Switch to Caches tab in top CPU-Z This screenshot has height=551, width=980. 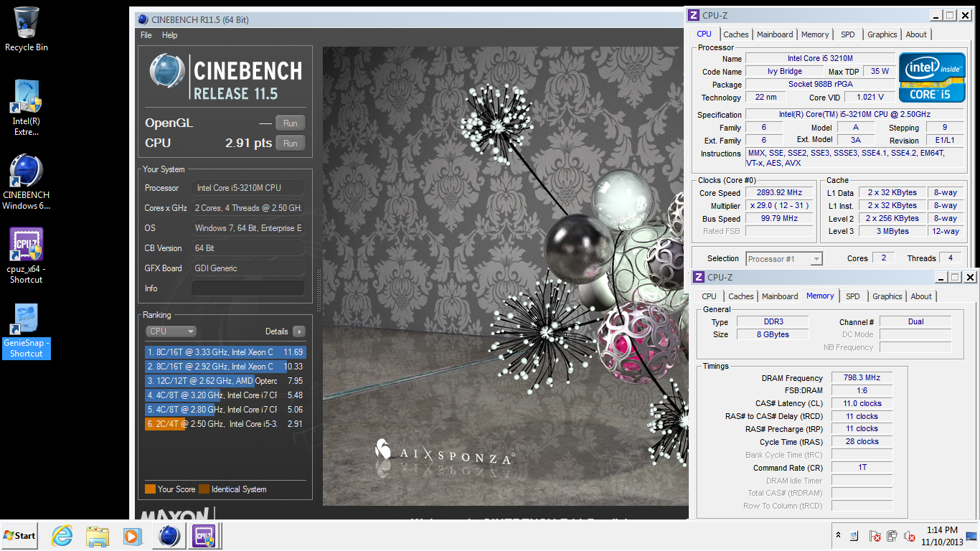pyautogui.click(x=736, y=34)
